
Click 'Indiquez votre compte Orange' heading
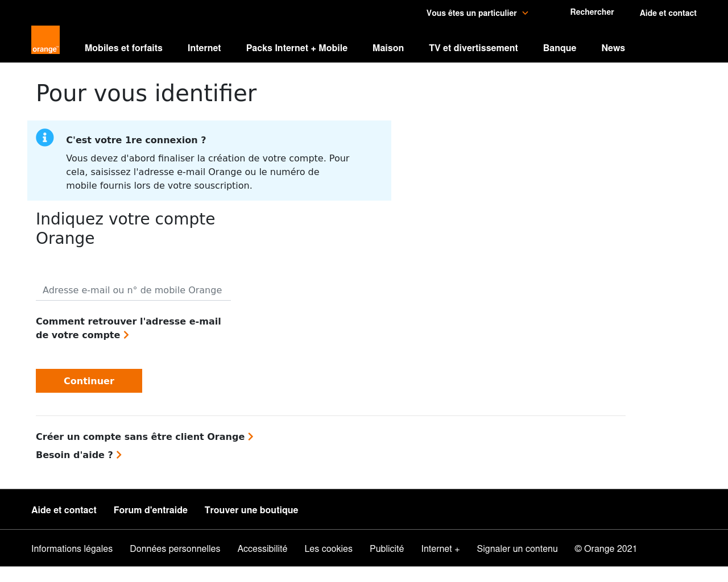click(125, 228)
